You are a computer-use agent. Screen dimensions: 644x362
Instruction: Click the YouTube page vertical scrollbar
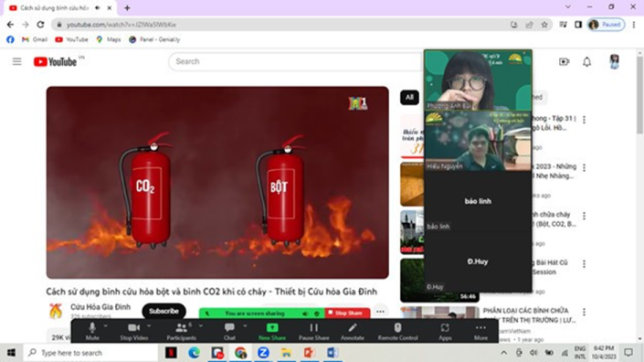point(639,94)
